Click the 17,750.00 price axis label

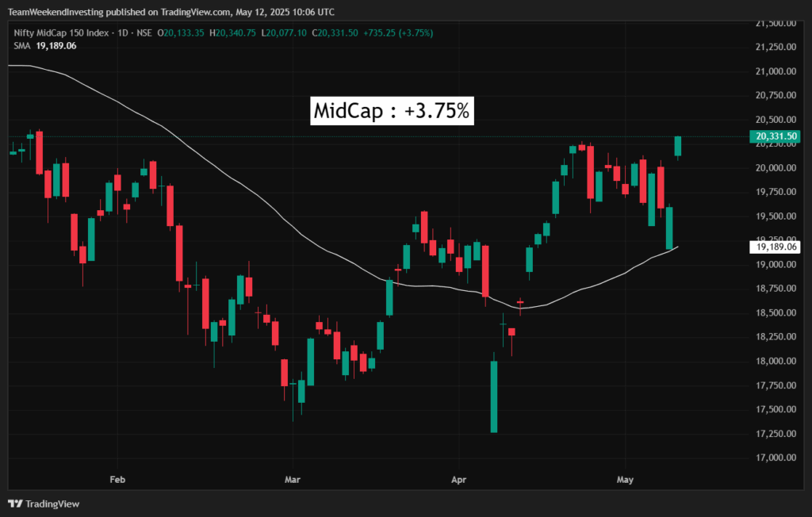click(776, 385)
